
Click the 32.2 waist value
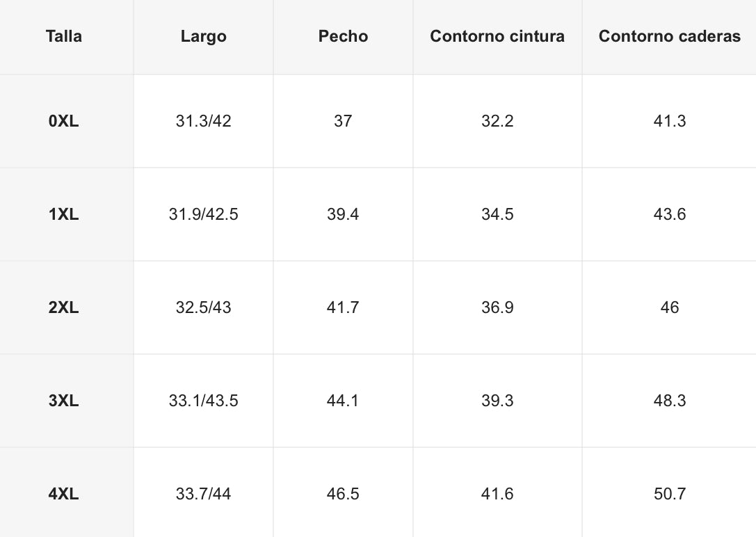pyautogui.click(x=497, y=121)
